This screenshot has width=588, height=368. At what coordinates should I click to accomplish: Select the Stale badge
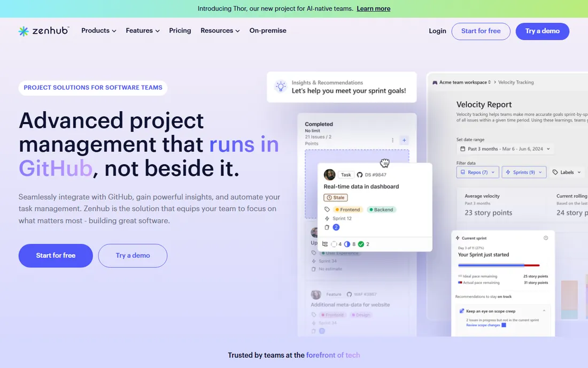(x=336, y=197)
